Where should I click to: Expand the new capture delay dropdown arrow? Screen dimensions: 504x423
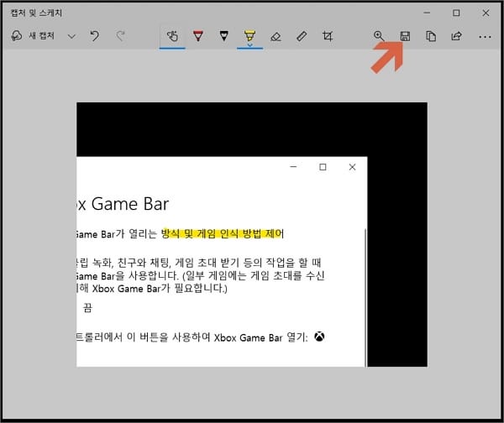(x=71, y=36)
